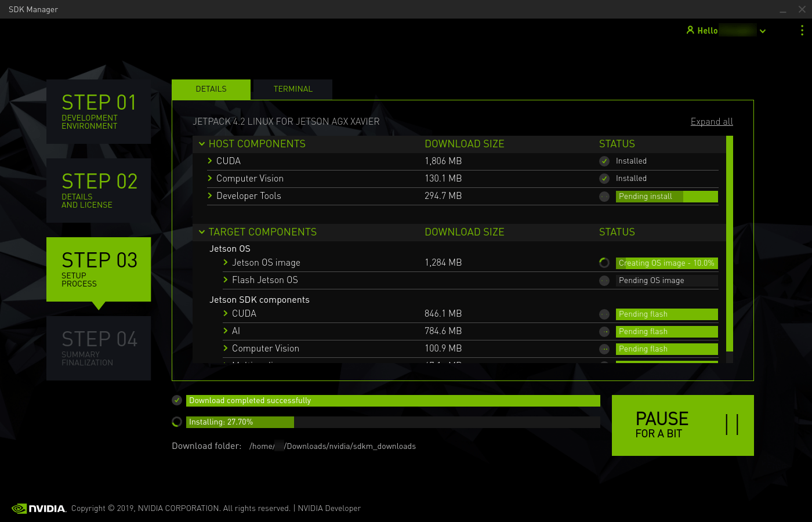Screen dimensions: 812x522
Task: Open the three-dot options menu top right
Action: tap(802, 30)
